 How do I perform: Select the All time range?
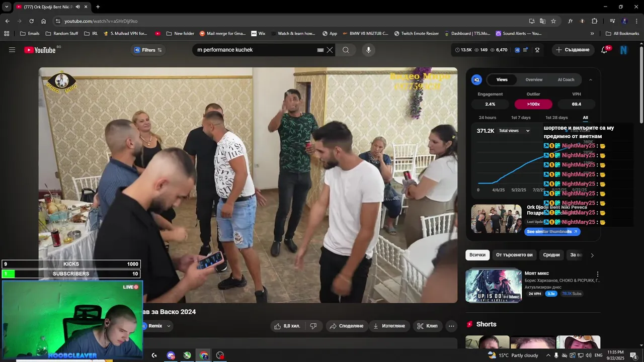(585, 118)
